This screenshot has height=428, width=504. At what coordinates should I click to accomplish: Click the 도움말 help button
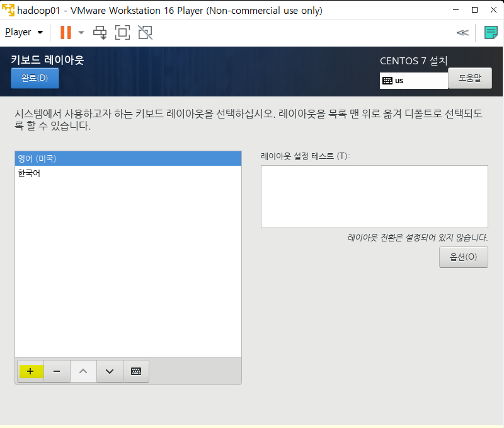pos(469,78)
